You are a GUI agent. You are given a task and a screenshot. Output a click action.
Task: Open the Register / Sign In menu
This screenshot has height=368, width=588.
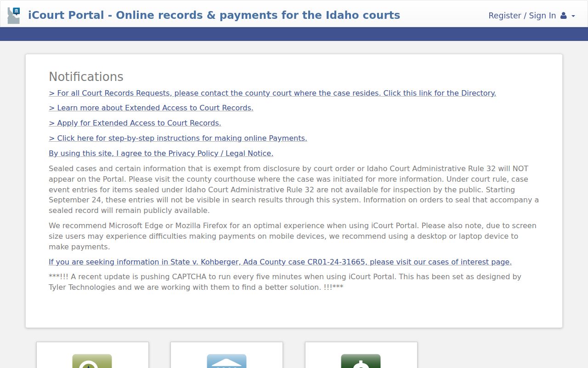pyautogui.click(x=531, y=16)
